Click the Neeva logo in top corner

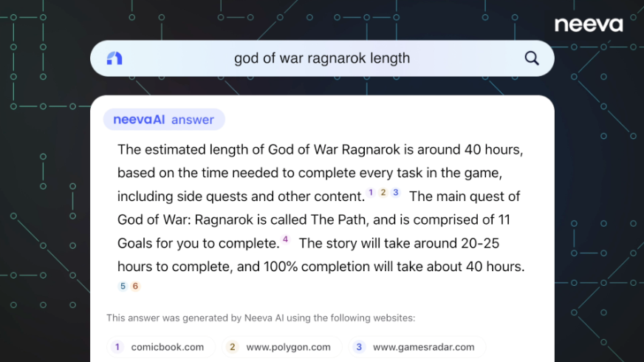588,24
